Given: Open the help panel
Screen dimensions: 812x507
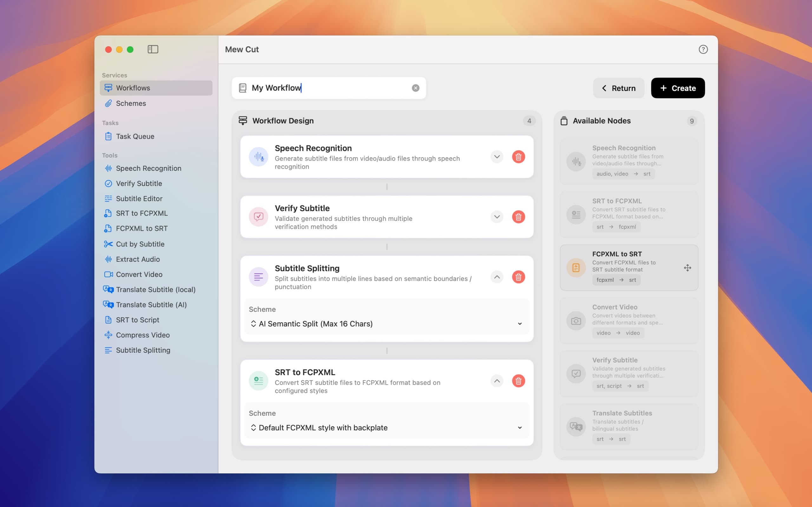Looking at the screenshot, I should [x=703, y=49].
